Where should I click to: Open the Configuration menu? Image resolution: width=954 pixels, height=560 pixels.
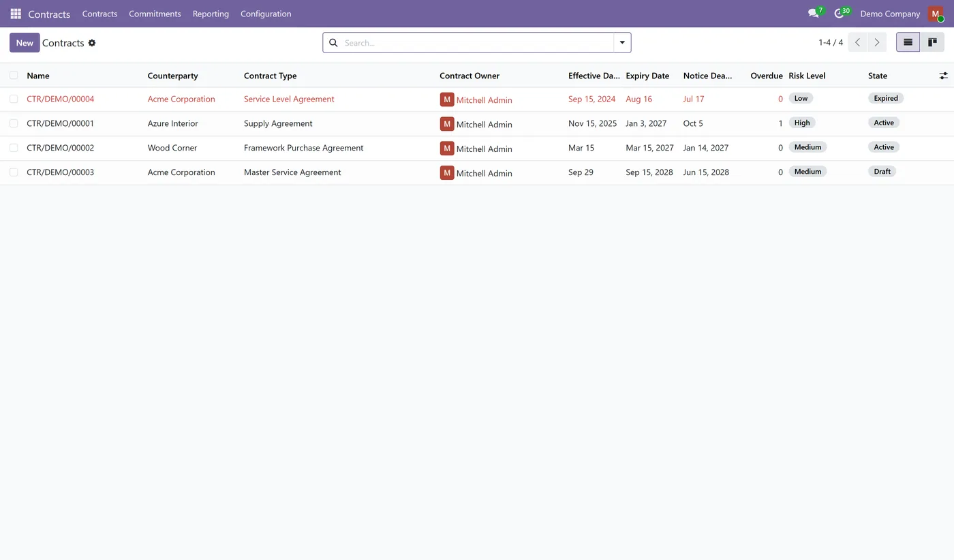266,14
